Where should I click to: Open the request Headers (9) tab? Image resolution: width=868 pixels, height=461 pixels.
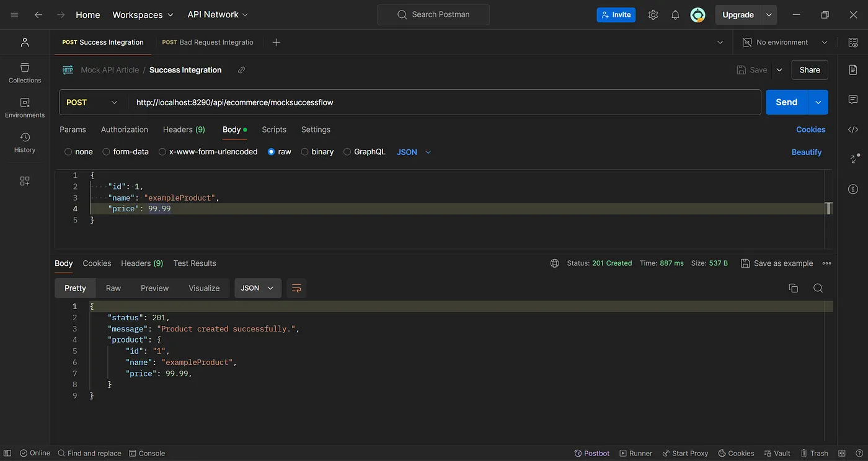[184, 130]
